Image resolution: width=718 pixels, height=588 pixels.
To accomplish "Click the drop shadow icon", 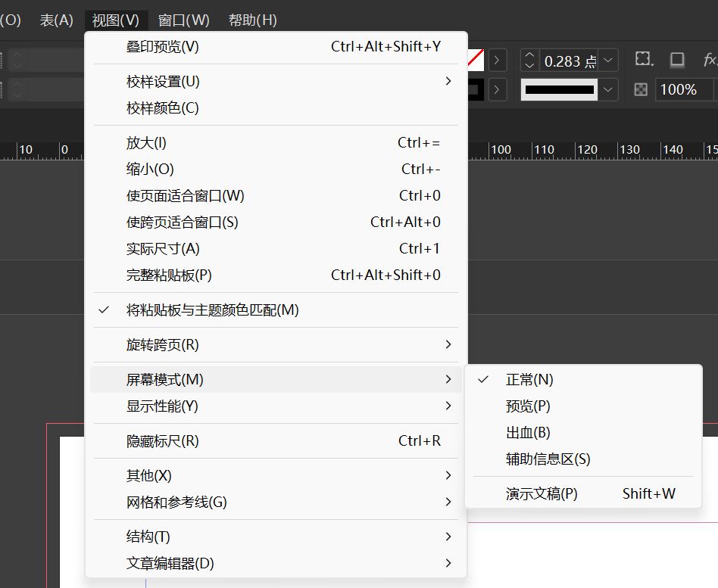I will (x=676, y=59).
